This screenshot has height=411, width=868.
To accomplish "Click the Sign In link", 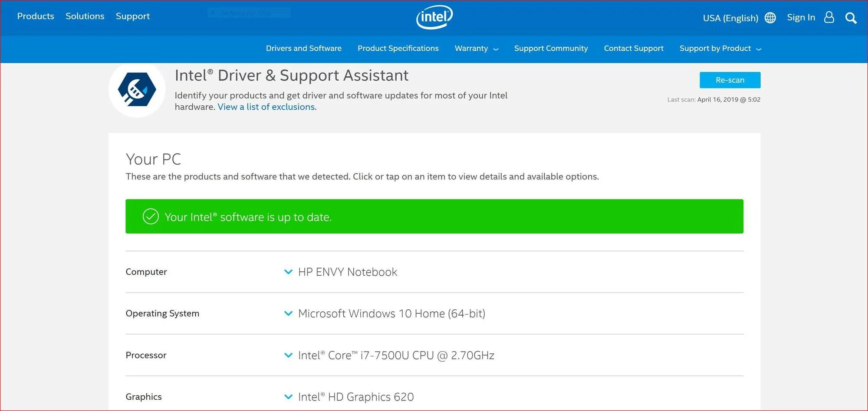I will coord(801,17).
